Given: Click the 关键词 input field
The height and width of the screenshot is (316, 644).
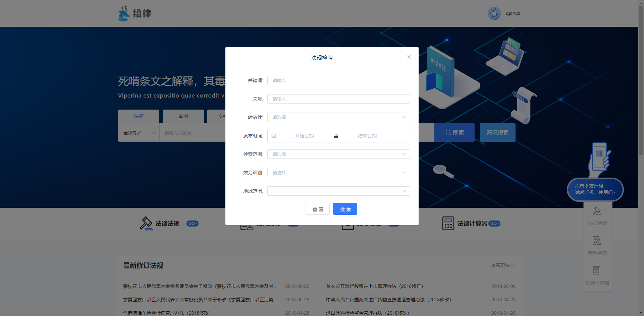Looking at the screenshot, I should tap(338, 80).
